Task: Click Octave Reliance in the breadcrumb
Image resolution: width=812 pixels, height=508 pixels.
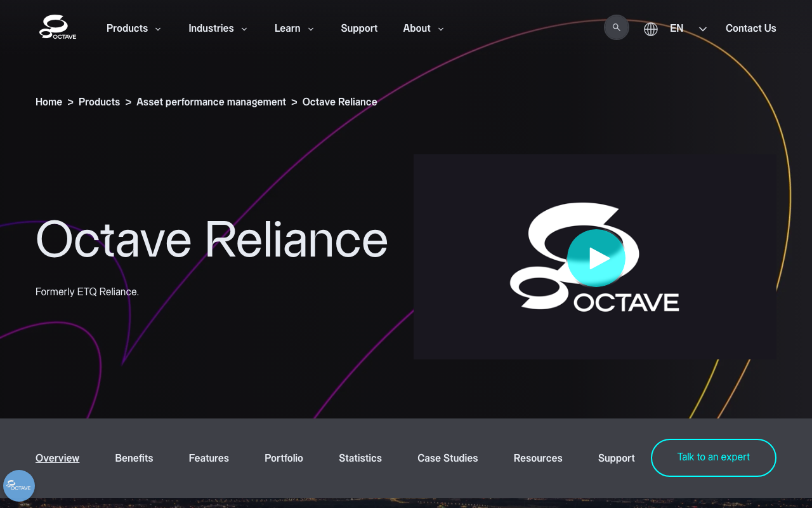Action: (340, 102)
